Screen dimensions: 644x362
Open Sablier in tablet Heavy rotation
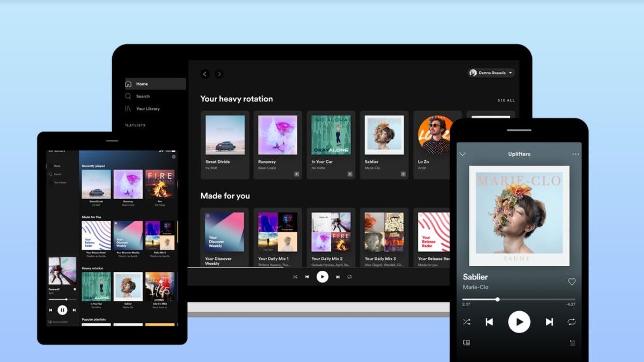128,290
